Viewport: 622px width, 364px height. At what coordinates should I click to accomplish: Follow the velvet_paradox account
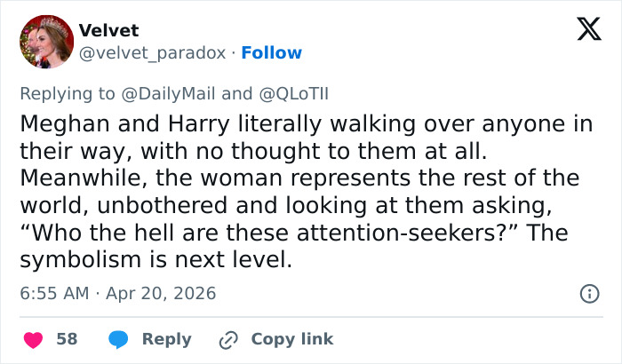pos(271,53)
